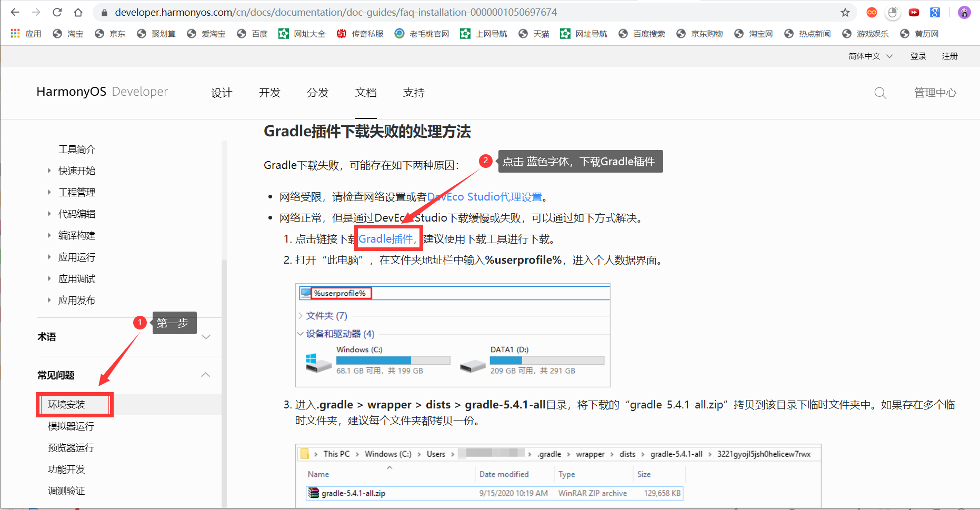
Task: Click the browser forward arrow
Action: point(36,12)
